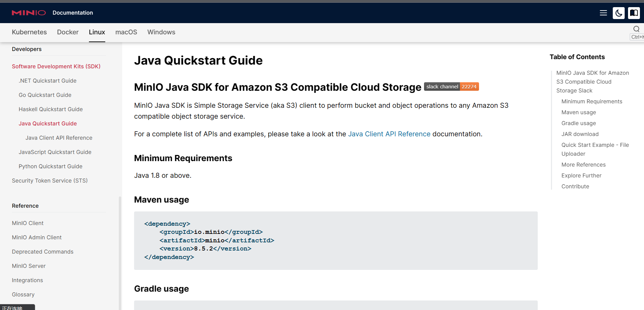
Task: Open the Python Quickstart Guide
Action: pyautogui.click(x=50, y=166)
